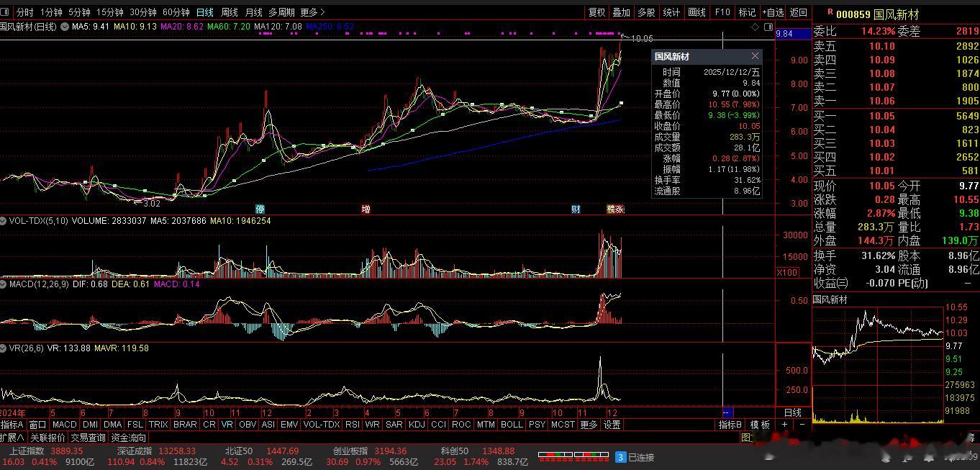
Task: Click the 增 event marker on chart
Action: click(x=366, y=209)
